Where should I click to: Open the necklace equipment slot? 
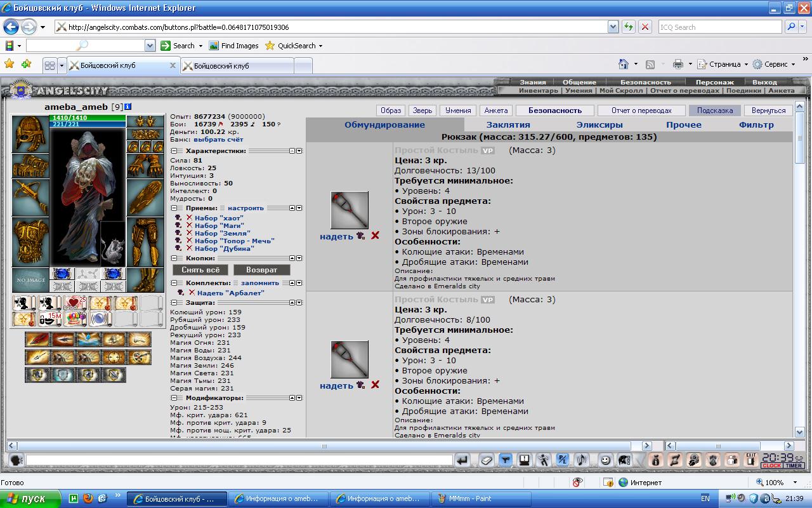145,134
